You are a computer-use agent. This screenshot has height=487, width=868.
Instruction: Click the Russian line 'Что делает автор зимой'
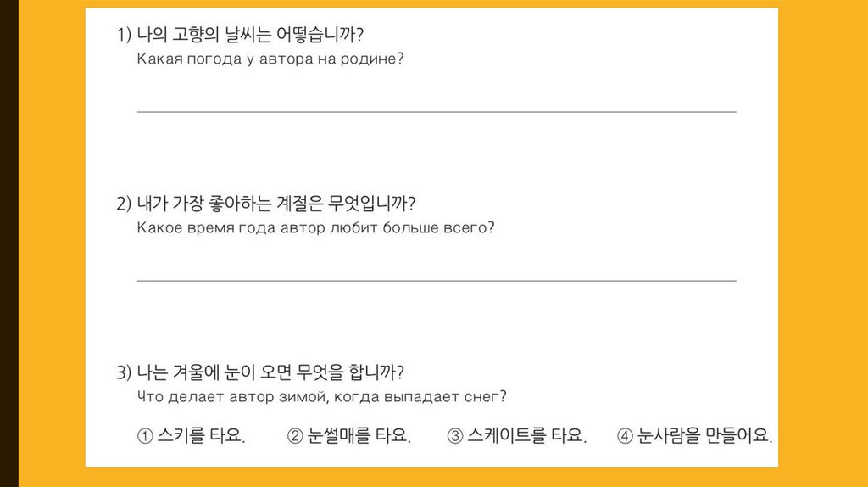coord(321,397)
